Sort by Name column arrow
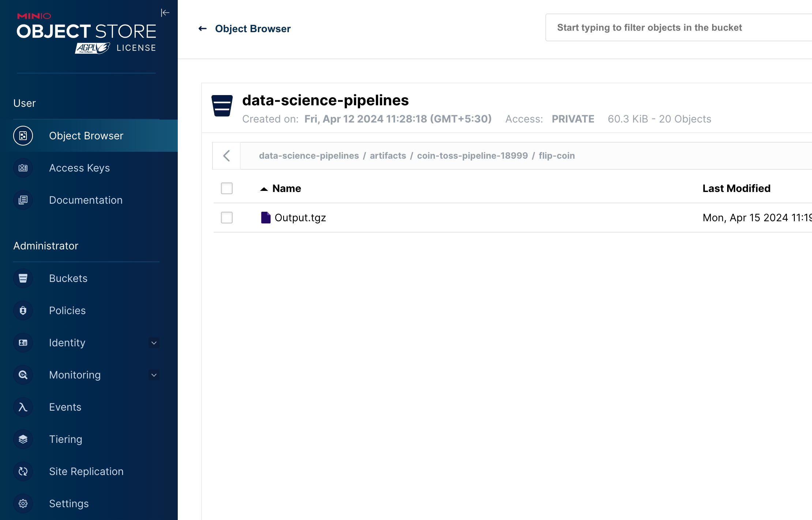This screenshot has height=520, width=812. tap(264, 189)
